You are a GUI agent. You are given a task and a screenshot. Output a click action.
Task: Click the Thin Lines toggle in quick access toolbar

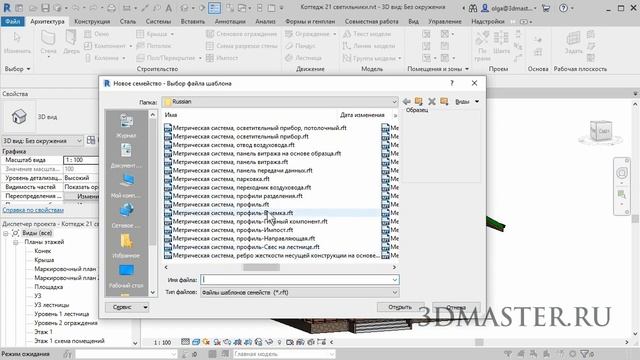coord(214,8)
